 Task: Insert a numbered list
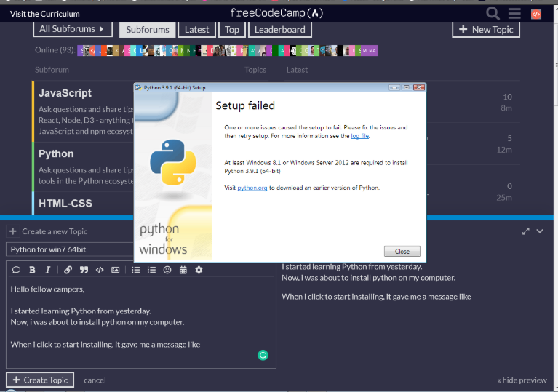[x=151, y=270]
